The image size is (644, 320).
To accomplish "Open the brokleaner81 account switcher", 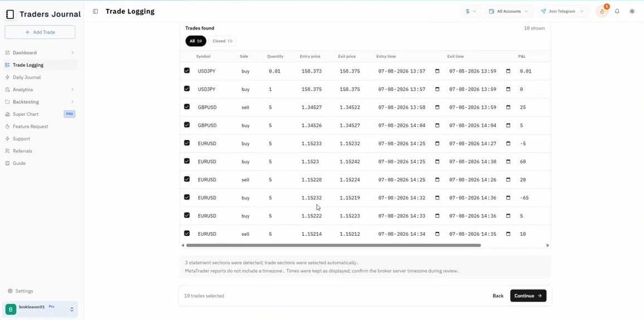I will [40, 309].
